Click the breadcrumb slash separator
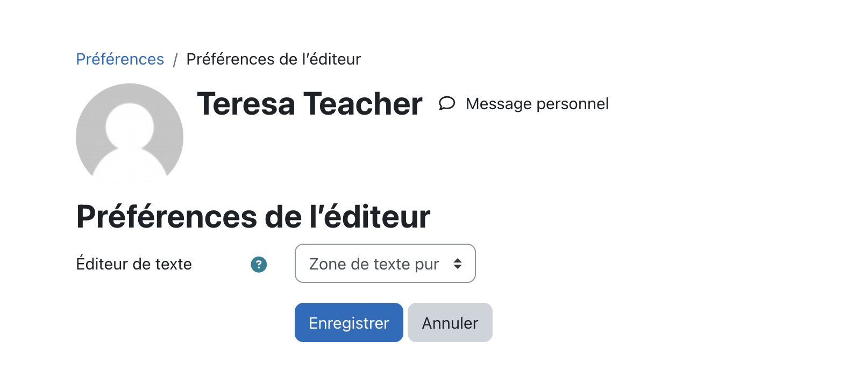The width and height of the screenshot is (868, 383). [175, 60]
